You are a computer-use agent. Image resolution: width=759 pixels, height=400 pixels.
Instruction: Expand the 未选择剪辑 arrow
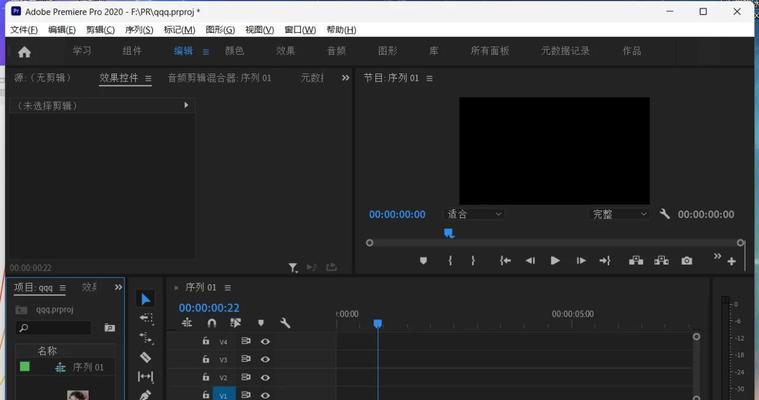click(x=186, y=105)
